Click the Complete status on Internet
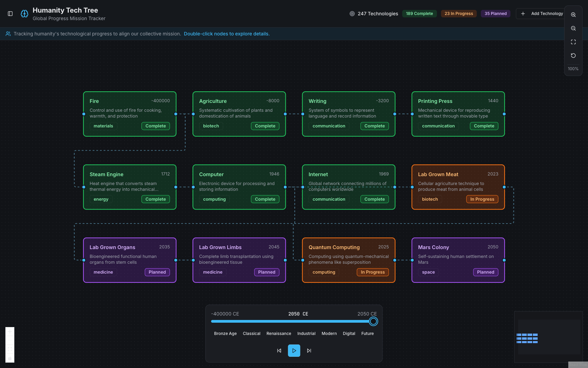Screen dimensions: 588x368 [x=375, y=199]
